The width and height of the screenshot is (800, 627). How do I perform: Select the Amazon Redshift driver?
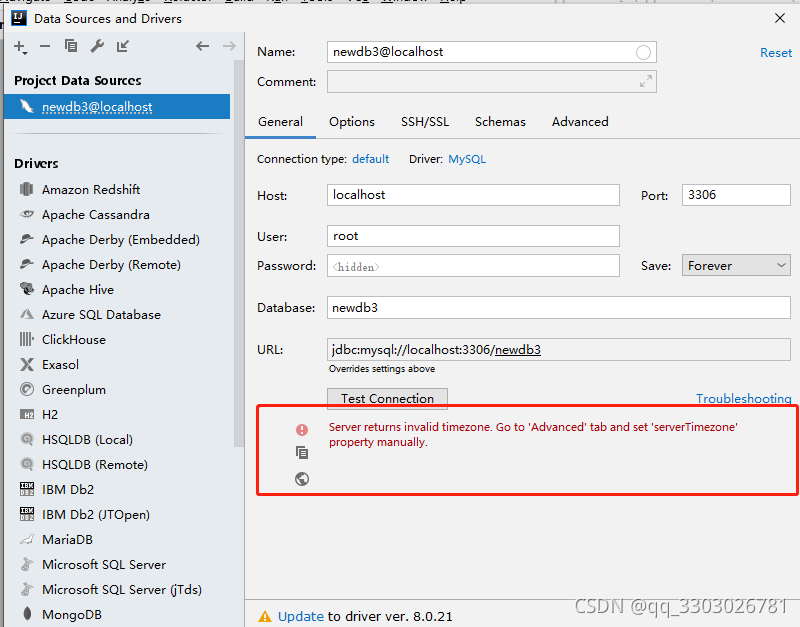tap(91, 189)
